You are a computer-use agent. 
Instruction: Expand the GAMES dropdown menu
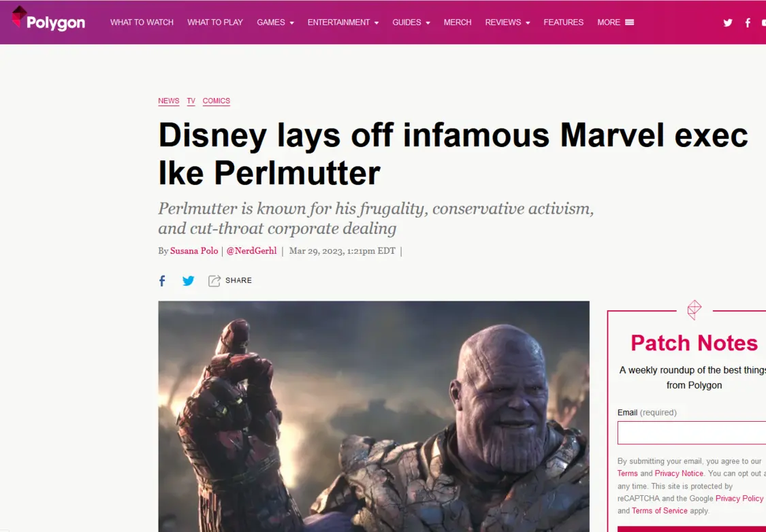pyautogui.click(x=275, y=22)
